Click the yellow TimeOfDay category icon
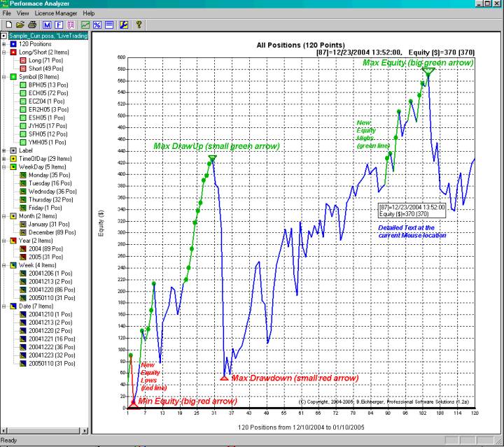The height and width of the screenshot is (447, 504). tap(13, 159)
